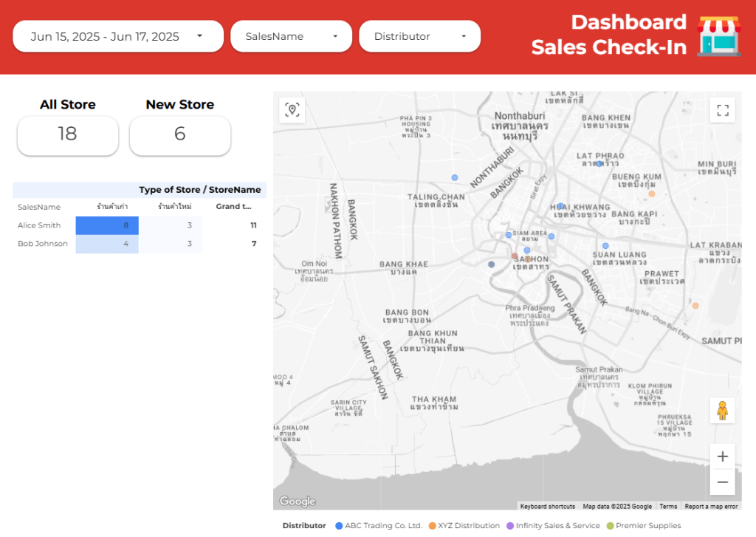This screenshot has height=537, width=756.
Task: Open the date range dropdown
Action: [117, 36]
